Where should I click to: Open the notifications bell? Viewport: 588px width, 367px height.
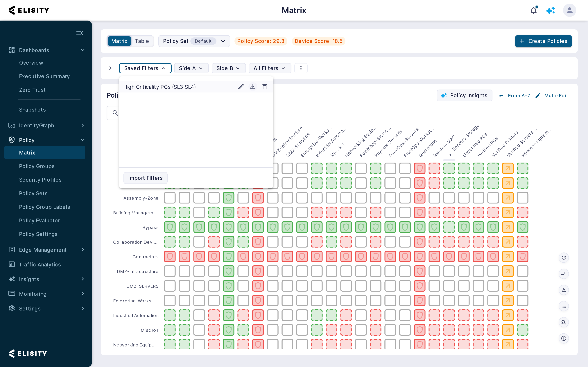point(534,10)
